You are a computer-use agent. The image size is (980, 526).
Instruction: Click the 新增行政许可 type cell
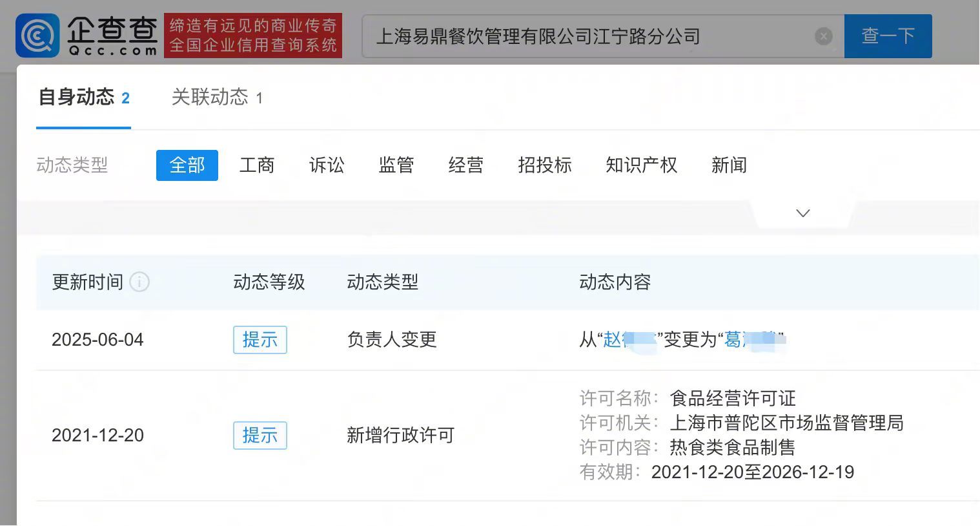tap(401, 436)
